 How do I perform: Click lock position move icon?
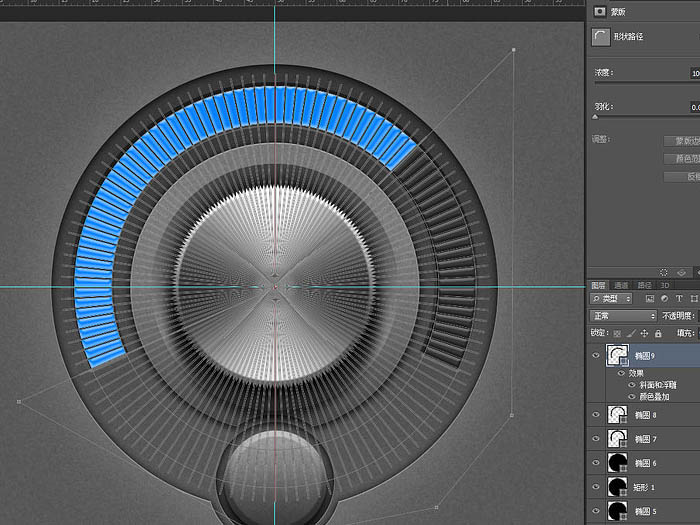[644, 333]
